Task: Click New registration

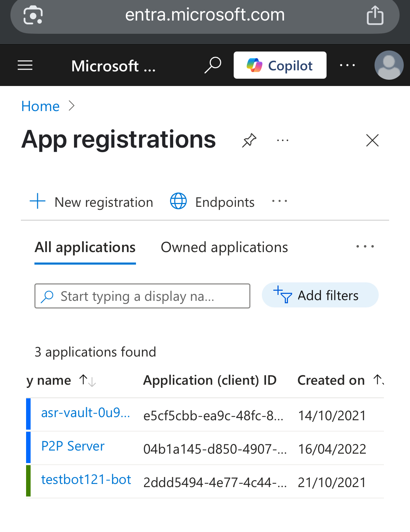Action: 91,202
